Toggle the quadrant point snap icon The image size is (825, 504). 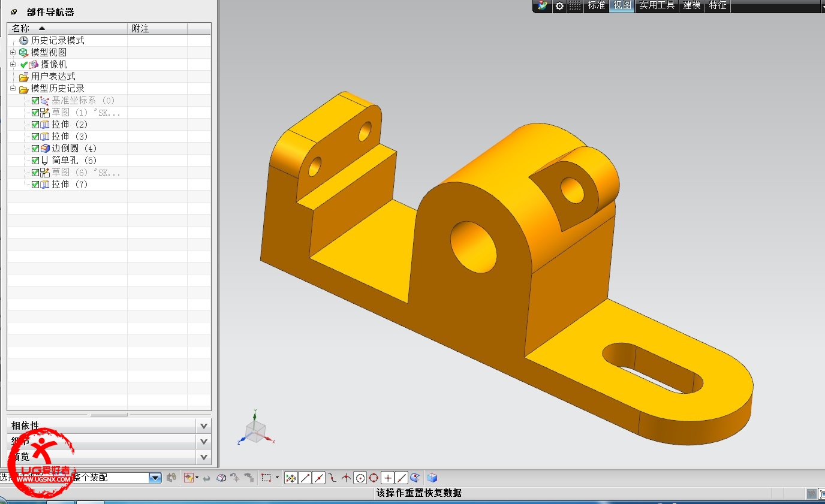tap(374, 478)
